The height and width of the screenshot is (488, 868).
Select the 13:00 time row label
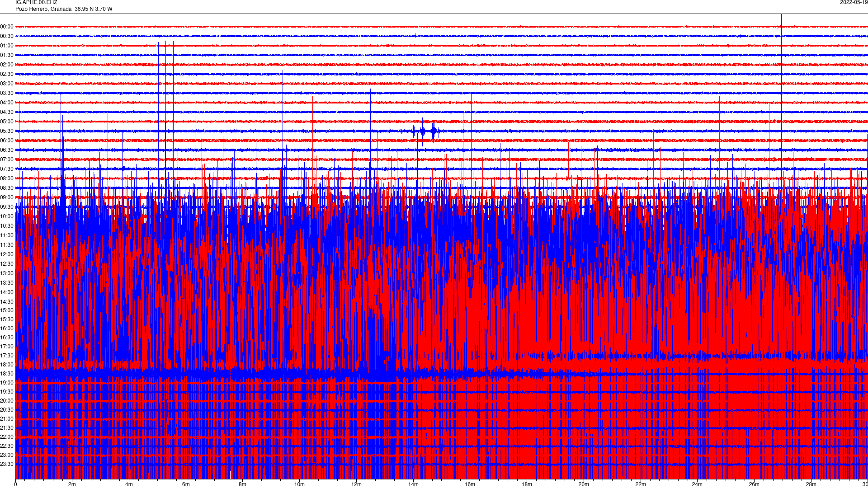7,273
